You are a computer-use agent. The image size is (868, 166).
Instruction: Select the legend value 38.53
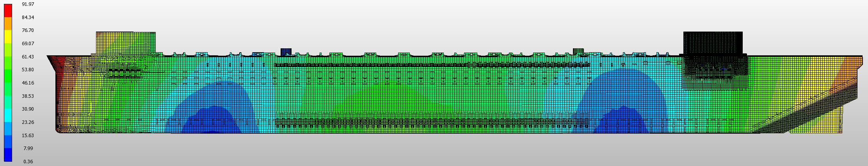point(28,96)
